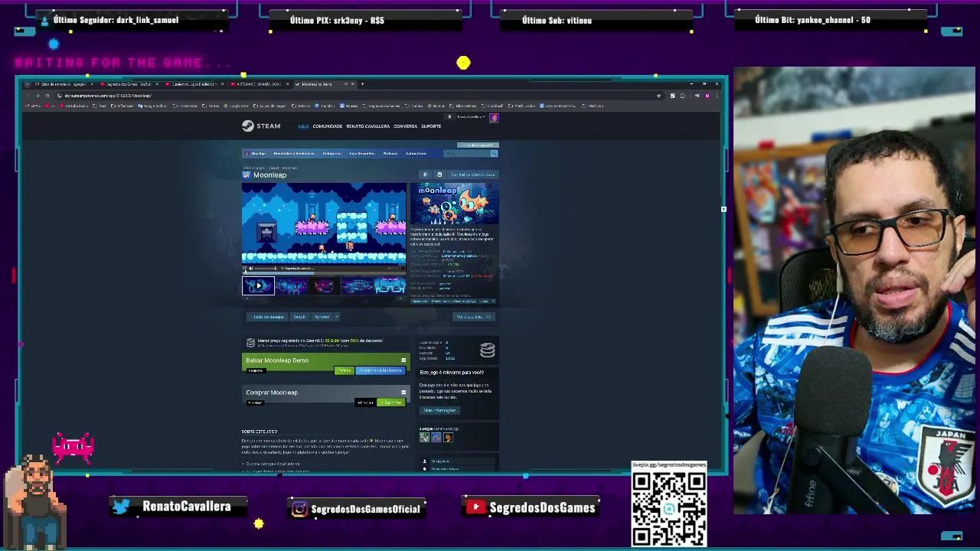Screen dimensions: 980x551
Task: Click the first friend avatar under amigos
Action: (424, 438)
